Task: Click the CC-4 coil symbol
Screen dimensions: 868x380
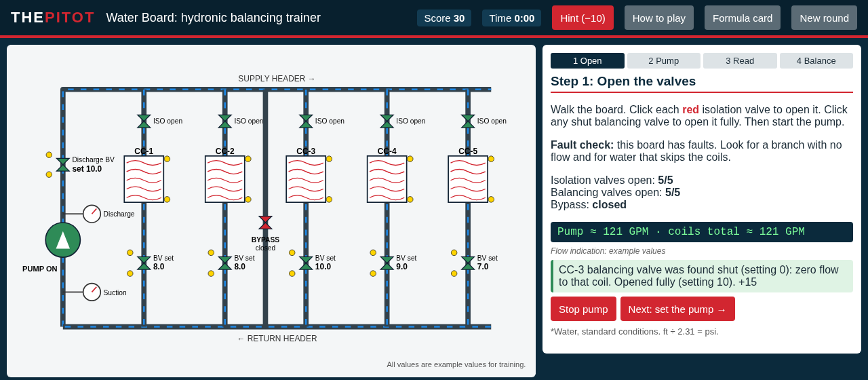Action: coord(387,179)
